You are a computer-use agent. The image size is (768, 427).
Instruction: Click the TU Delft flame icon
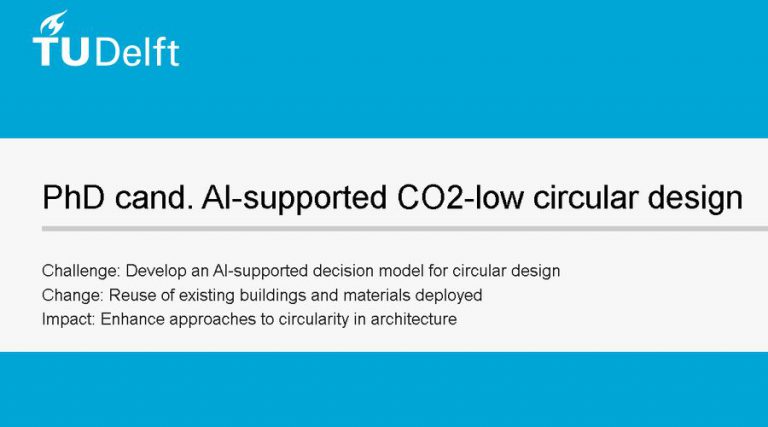(52, 23)
